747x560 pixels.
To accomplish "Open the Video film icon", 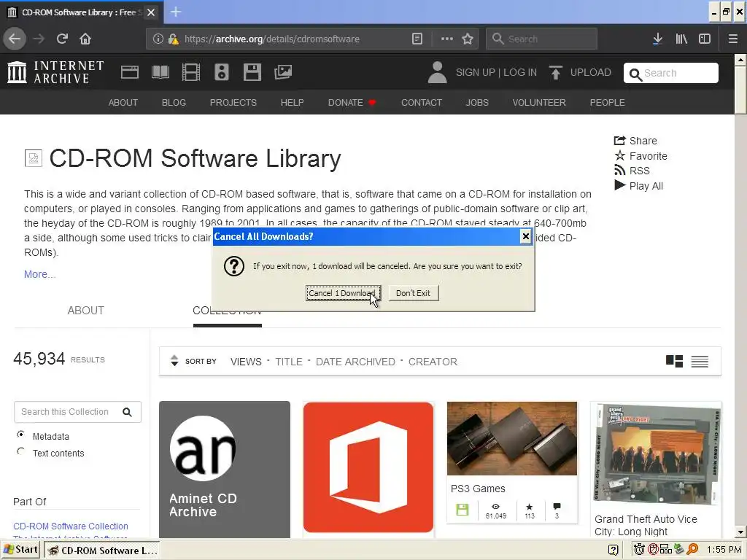I will (x=191, y=72).
